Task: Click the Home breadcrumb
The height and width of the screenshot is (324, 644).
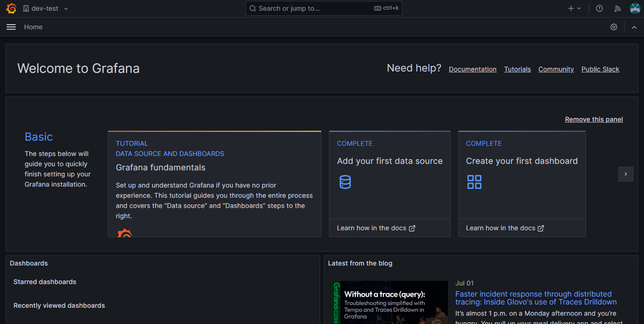Action: [33, 27]
